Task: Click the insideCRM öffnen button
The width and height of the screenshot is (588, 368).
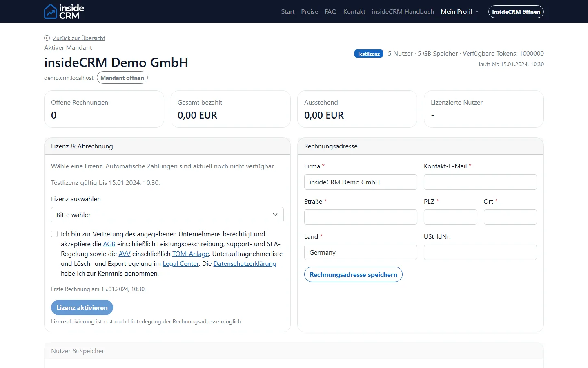Action: point(516,12)
